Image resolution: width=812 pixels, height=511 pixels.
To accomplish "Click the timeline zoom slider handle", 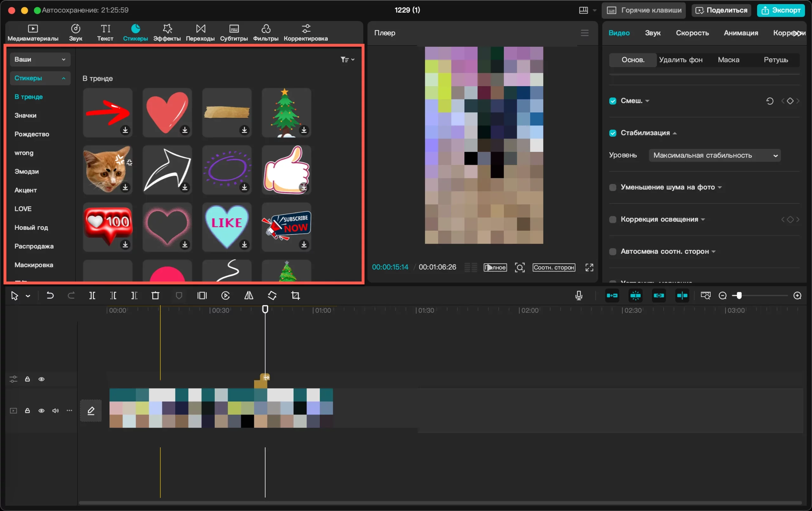I will pyautogui.click(x=739, y=296).
